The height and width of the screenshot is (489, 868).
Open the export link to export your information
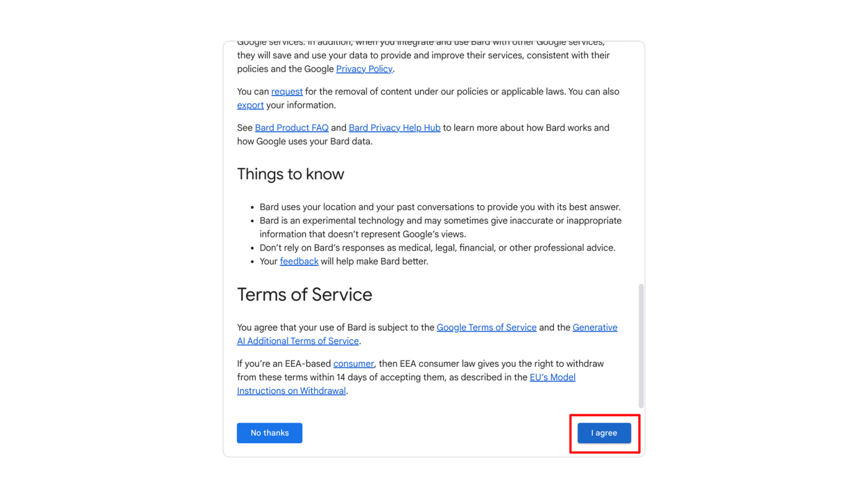coord(250,105)
